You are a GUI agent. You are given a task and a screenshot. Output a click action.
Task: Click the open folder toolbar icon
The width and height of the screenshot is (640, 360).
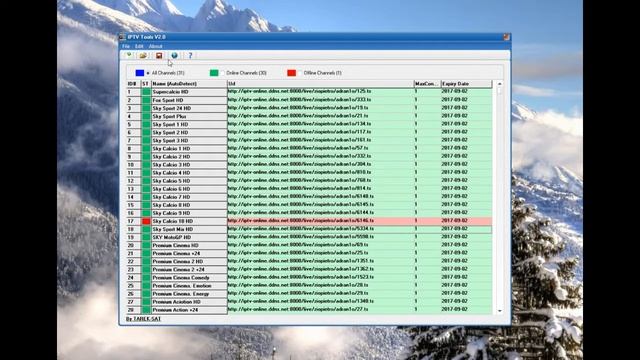pyautogui.click(x=143, y=55)
